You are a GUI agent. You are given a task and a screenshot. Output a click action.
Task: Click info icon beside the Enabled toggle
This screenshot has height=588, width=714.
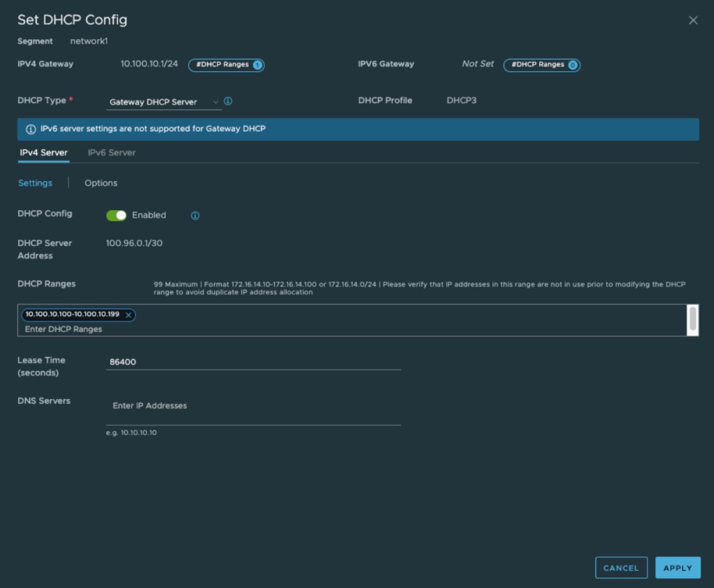pos(195,216)
